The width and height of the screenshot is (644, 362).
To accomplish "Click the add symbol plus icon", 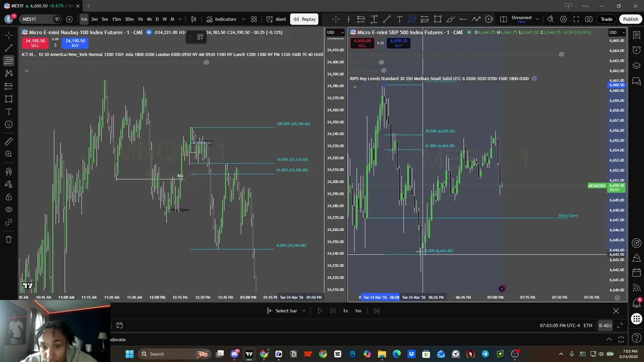I will [x=69, y=19].
